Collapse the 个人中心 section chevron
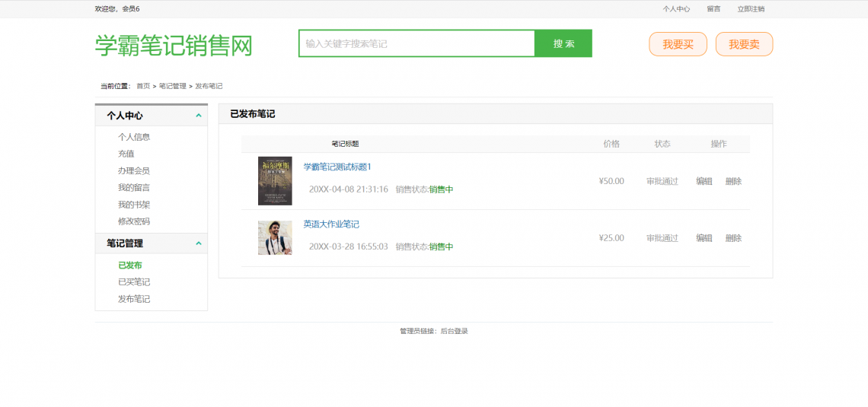This screenshot has height=407, width=868. [199, 116]
